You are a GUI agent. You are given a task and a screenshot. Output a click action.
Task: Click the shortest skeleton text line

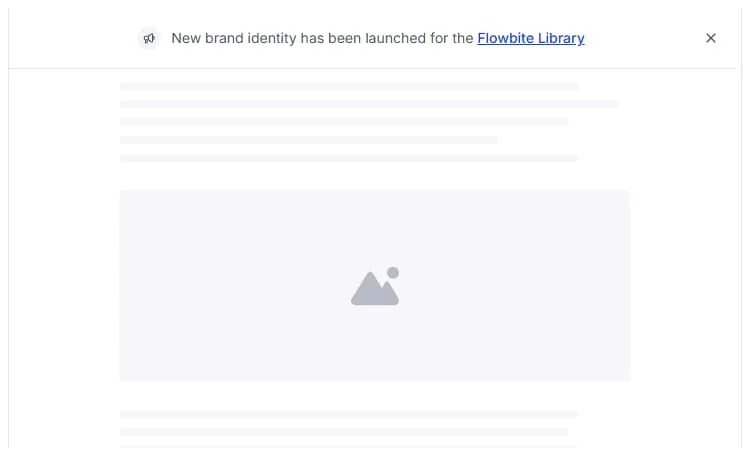(309, 140)
